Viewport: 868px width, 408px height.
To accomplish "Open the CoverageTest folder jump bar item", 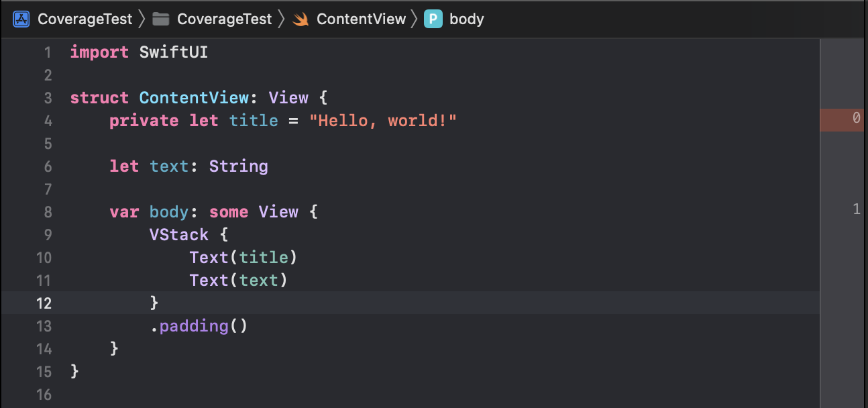I will [224, 19].
